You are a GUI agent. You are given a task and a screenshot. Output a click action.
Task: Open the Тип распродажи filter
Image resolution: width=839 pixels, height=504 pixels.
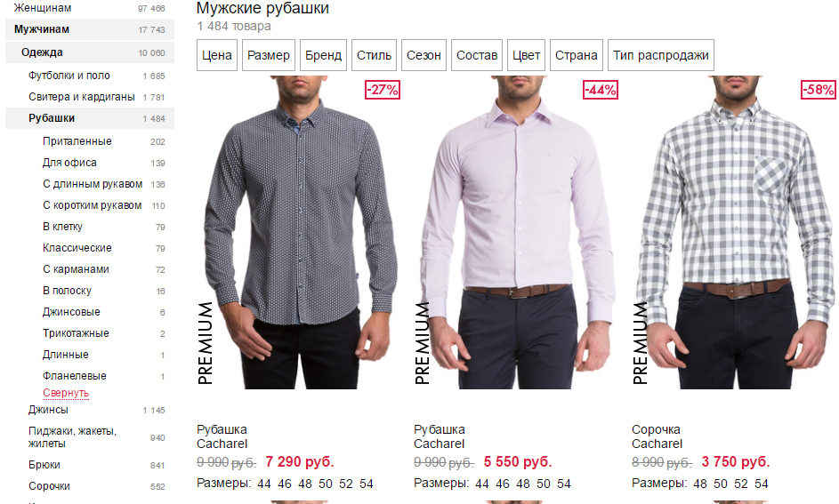click(661, 55)
